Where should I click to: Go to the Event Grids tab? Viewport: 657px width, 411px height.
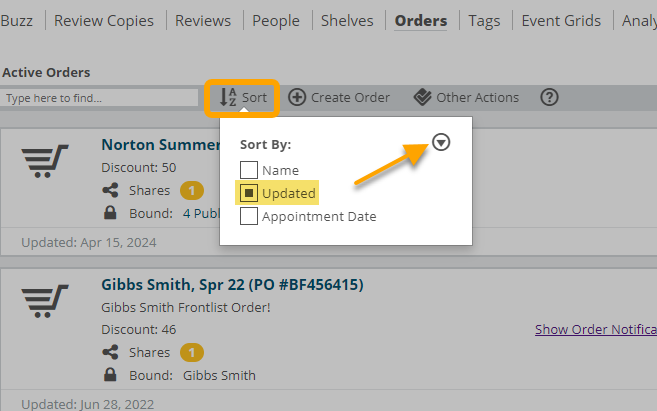tap(561, 20)
